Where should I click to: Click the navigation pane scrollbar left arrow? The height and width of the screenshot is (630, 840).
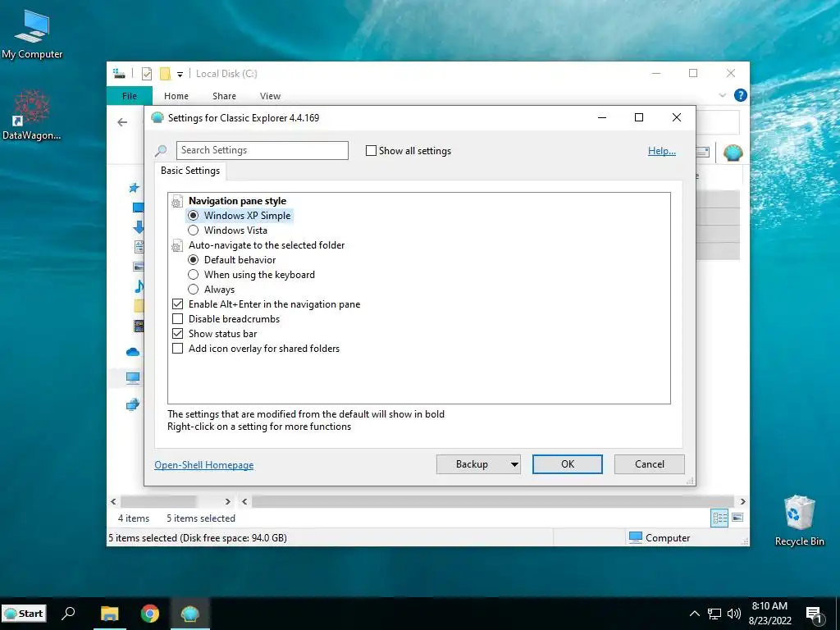[113, 501]
